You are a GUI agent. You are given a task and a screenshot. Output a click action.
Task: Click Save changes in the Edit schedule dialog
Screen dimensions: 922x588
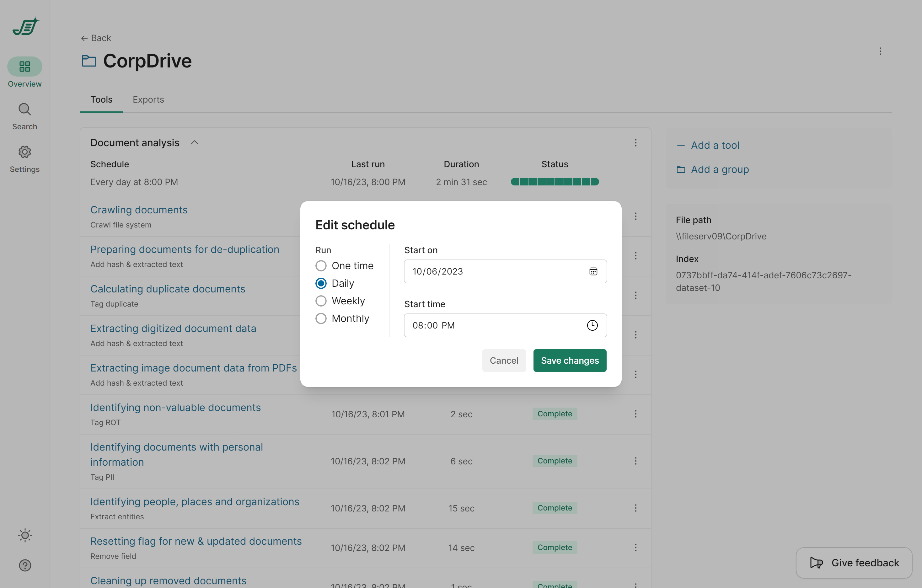point(569,360)
